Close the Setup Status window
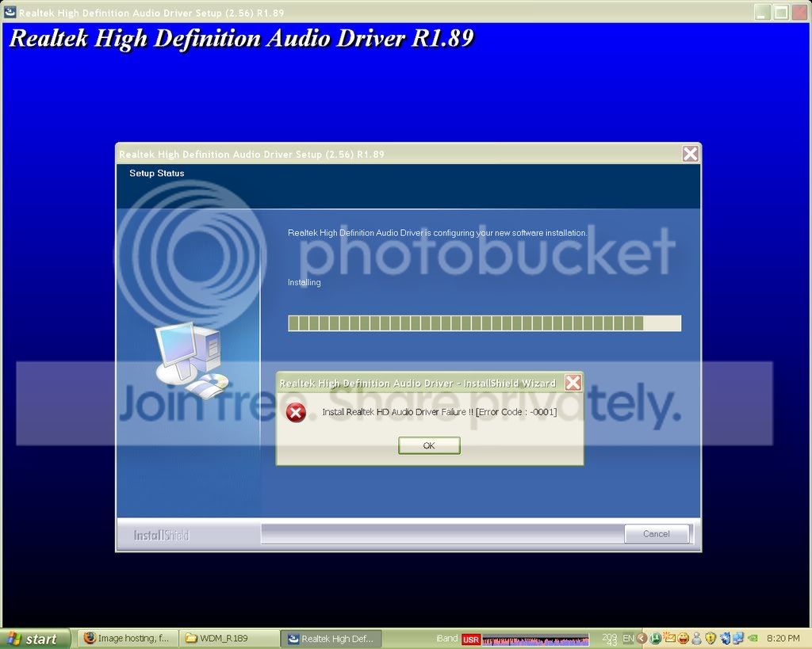 690,154
